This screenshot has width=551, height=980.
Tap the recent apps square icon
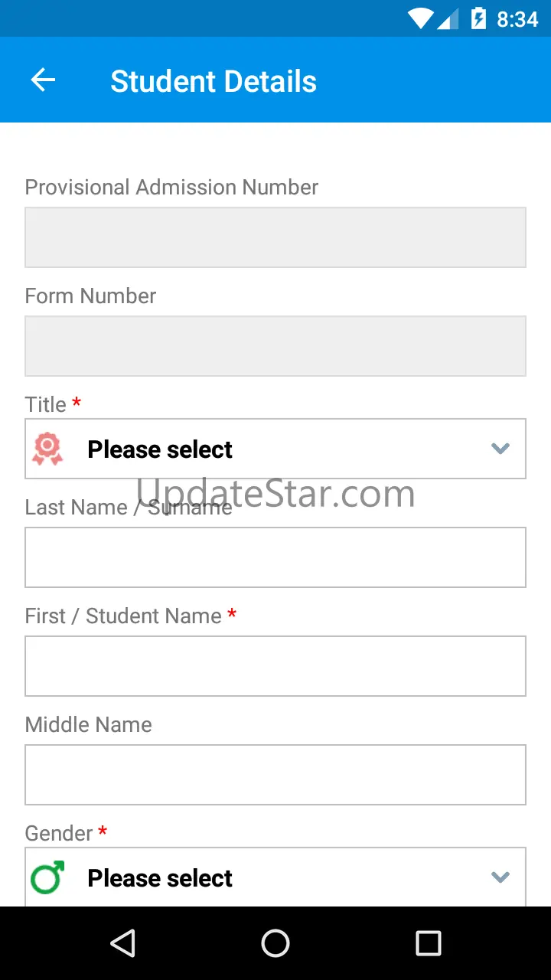point(429,943)
